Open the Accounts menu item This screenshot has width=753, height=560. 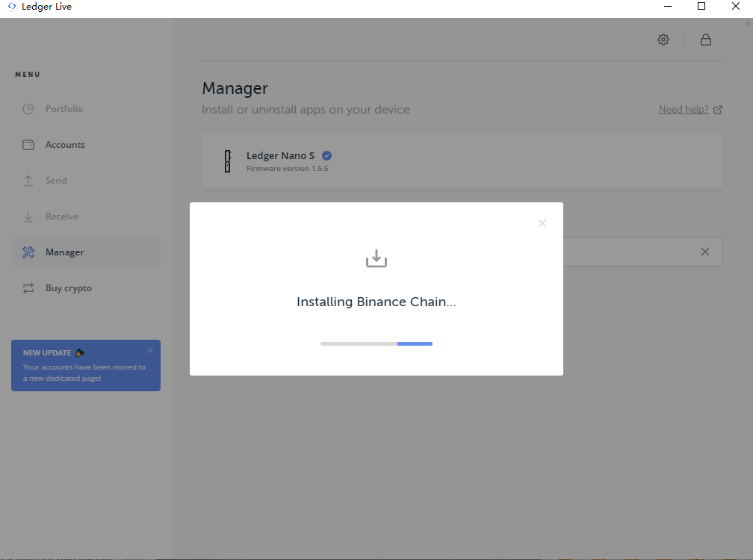(x=65, y=145)
